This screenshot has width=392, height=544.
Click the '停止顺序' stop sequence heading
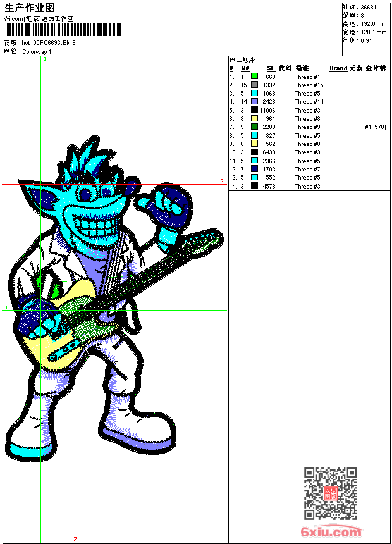(243, 59)
